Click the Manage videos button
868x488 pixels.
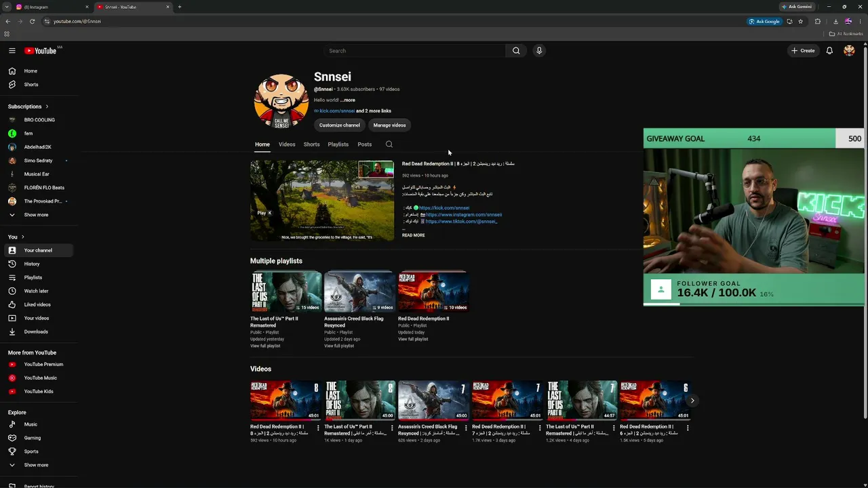coord(389,125)
